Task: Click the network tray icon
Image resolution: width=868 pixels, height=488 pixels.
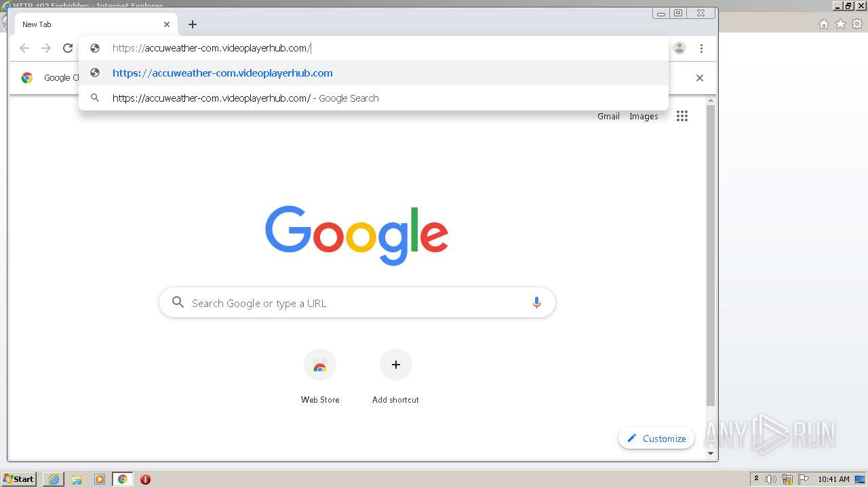Action: pyautogui.click(x=787, y=479)
